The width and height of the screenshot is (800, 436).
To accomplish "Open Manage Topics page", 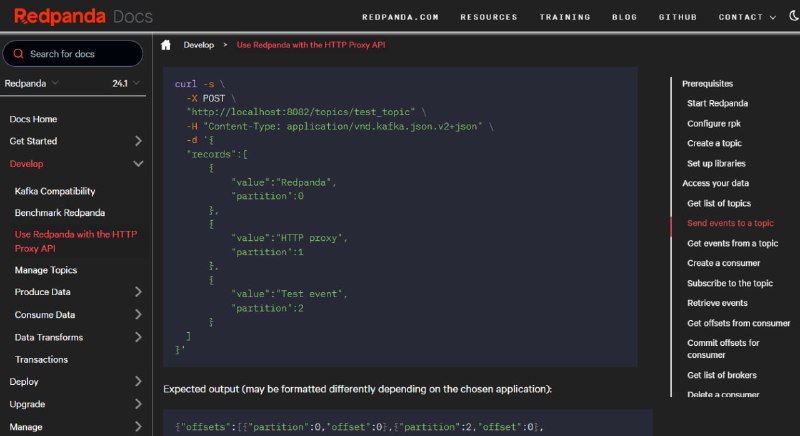I will pyautogui.click(x=45, y=270).
